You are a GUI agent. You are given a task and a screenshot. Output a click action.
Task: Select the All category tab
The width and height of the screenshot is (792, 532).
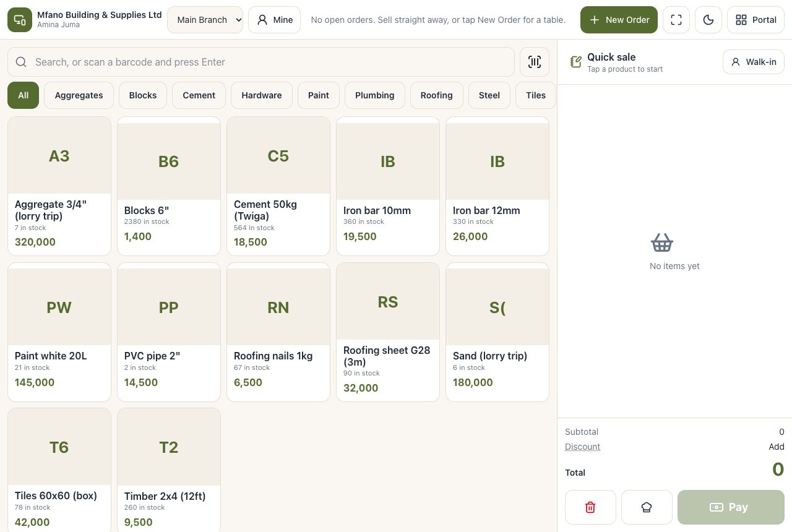point(23,95)
